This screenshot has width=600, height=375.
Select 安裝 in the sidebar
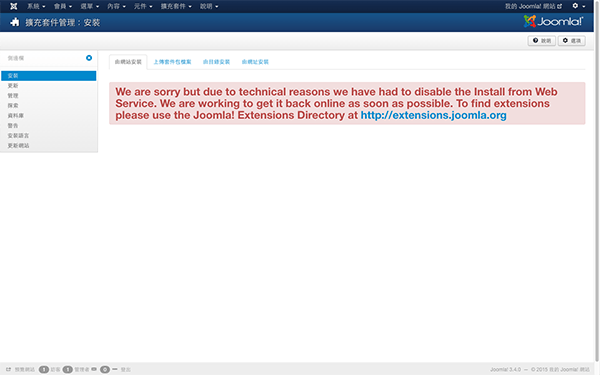click(49, 76)
